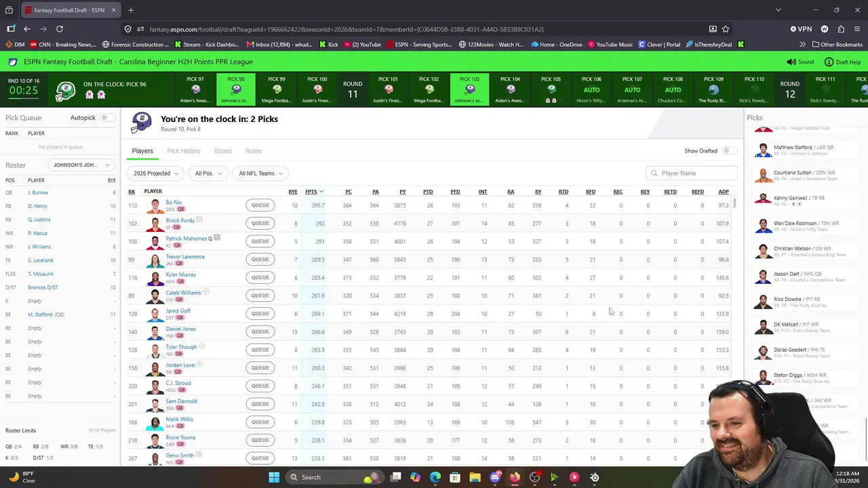Open the weather widget on the taskbar
The width and height of the screenshot is (868, 488).
click(x=22, y=477)
